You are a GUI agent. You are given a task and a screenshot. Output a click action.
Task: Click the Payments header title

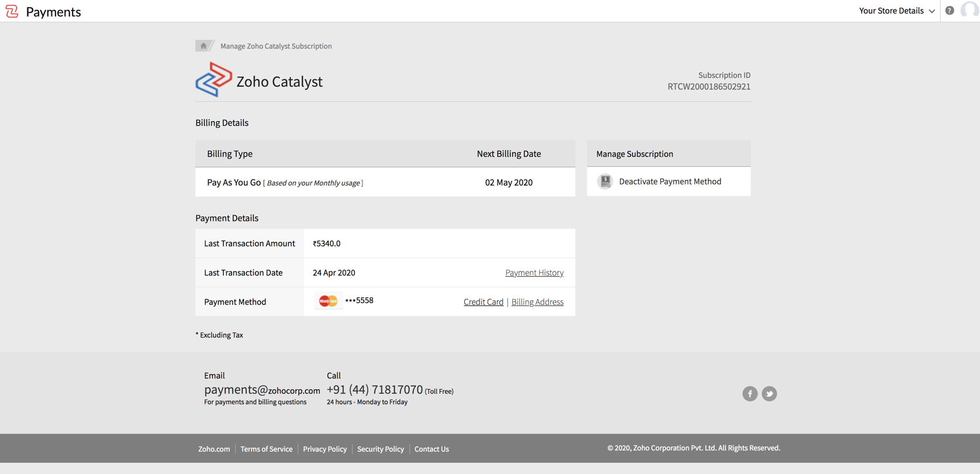click(53, 12)
